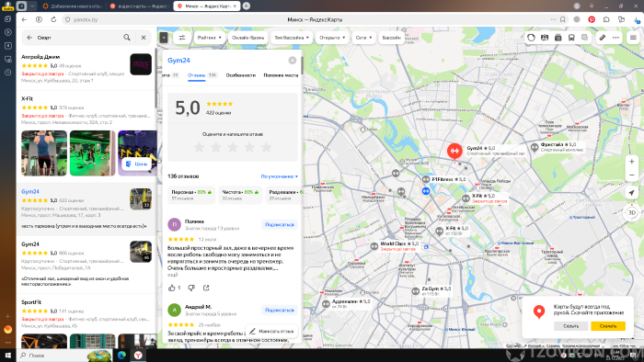Collapse the side panel with the arrow
Viewport: 644px width, 362px height.
(164, 38)
